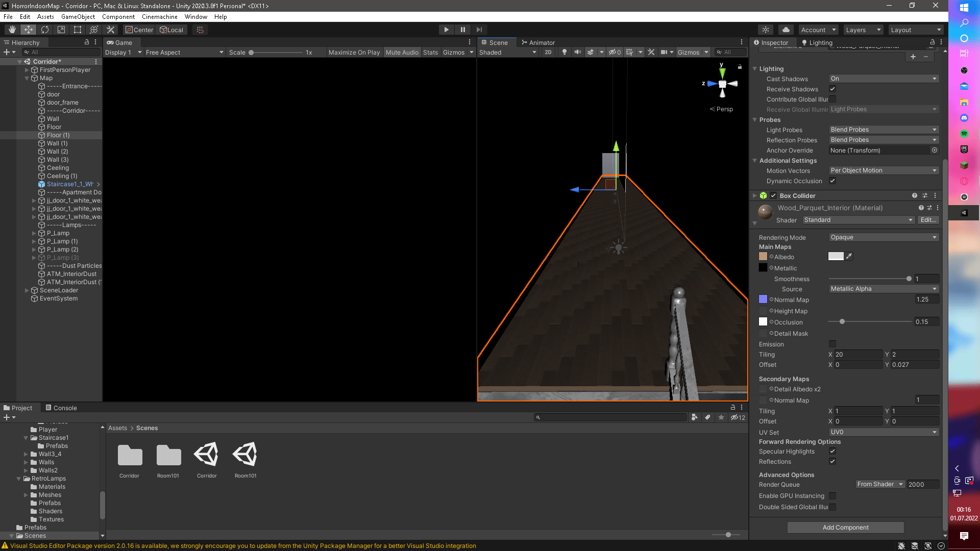Open Rendering Mode dropdown
980x551 pixels.
884,237
